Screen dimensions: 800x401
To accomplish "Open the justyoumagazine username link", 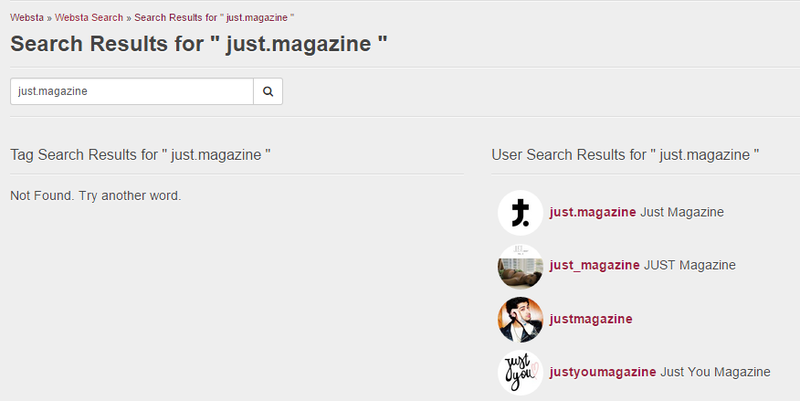I will 603,371.
